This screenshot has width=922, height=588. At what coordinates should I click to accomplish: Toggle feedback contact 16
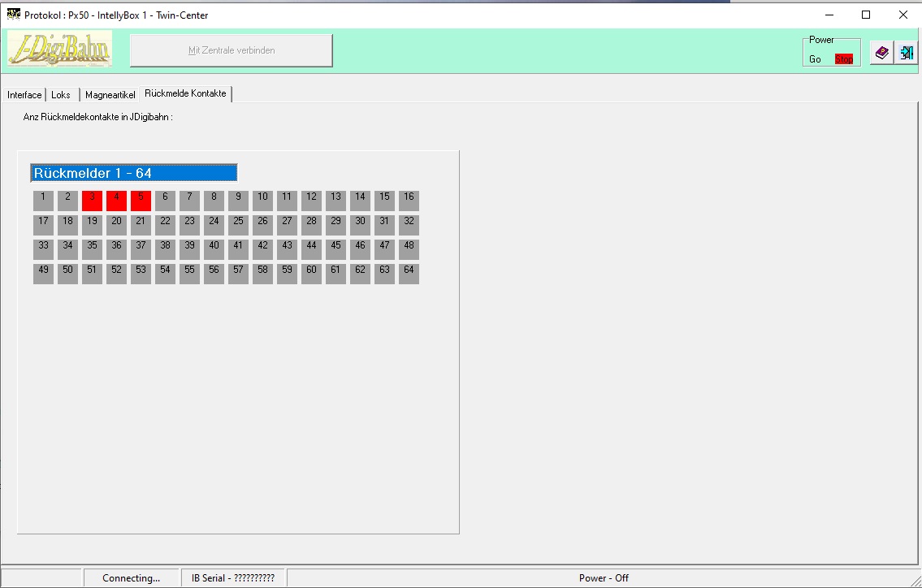click(409, 201)
